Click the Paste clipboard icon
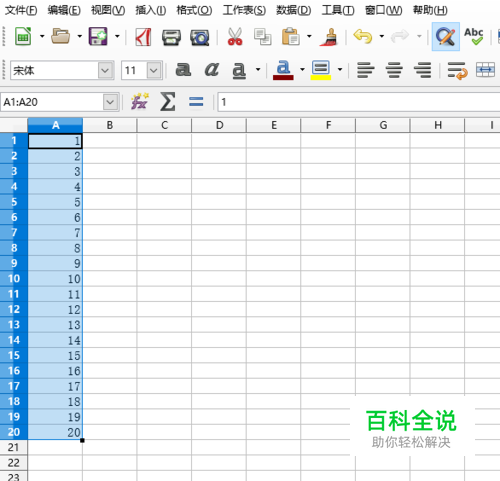 click(x=291, y=36)
